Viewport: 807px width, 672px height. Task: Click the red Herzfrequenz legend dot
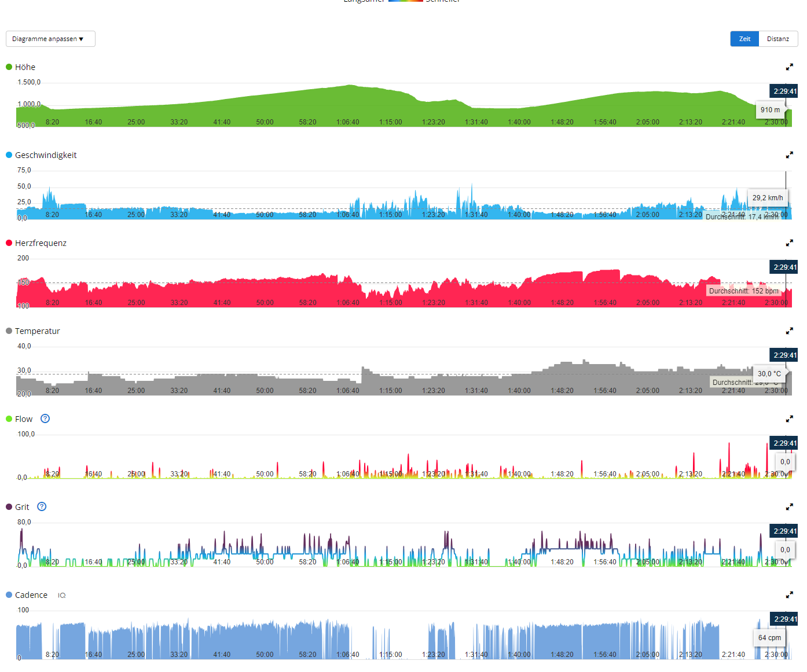tap(9, 243)
